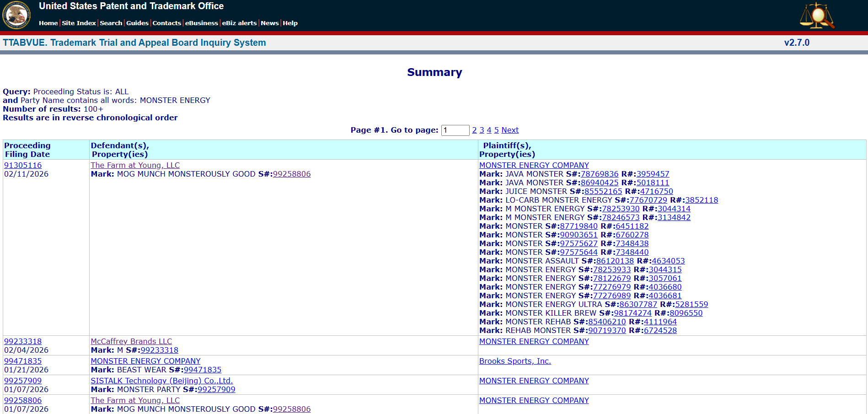Open proceeding 99471835 in first column
This screenshot has height=414, width=868.
[23, 361]
